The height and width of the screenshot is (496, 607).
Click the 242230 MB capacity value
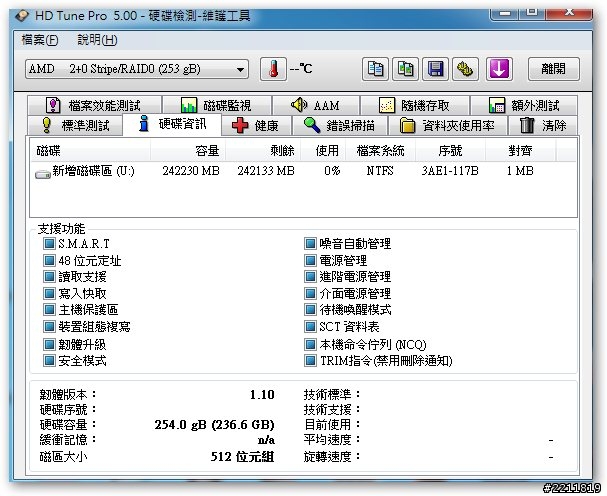(191, 171)
